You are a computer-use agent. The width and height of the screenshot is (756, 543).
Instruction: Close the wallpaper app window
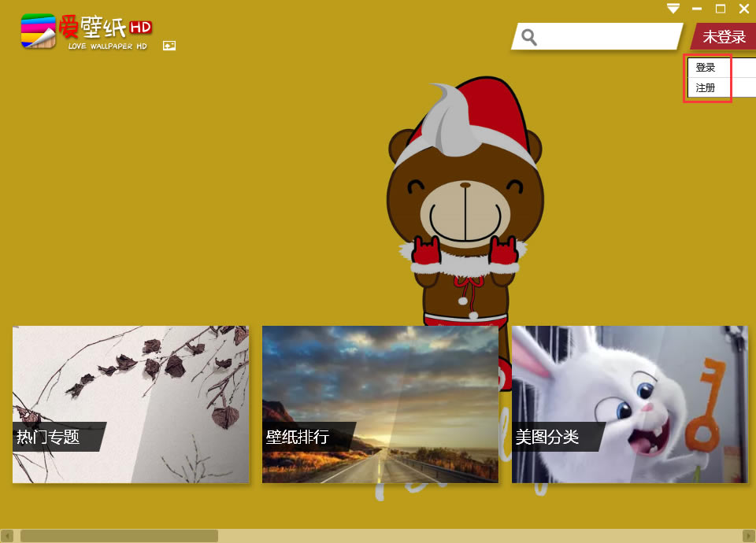tap(744, 9)
